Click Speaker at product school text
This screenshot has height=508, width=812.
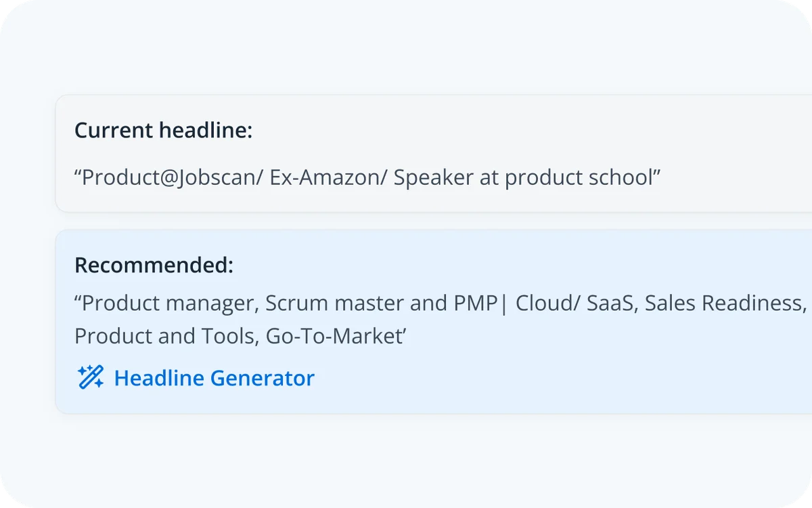[528, 177]
